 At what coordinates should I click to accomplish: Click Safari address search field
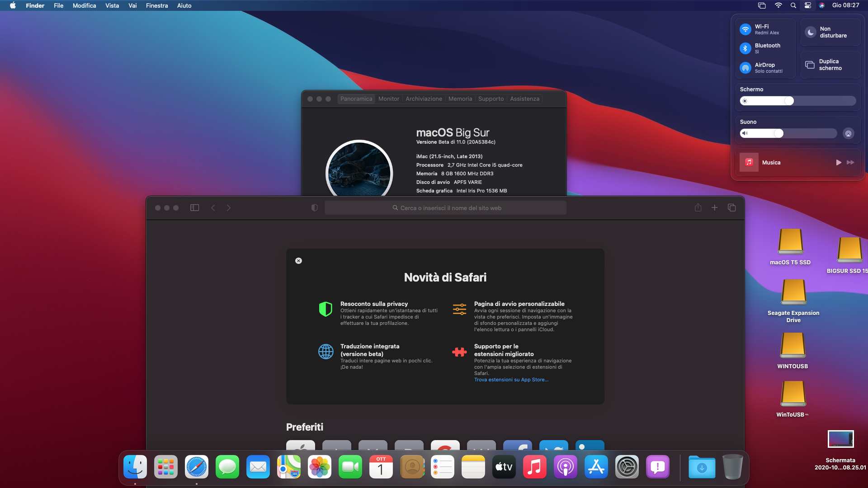(445, 208)
